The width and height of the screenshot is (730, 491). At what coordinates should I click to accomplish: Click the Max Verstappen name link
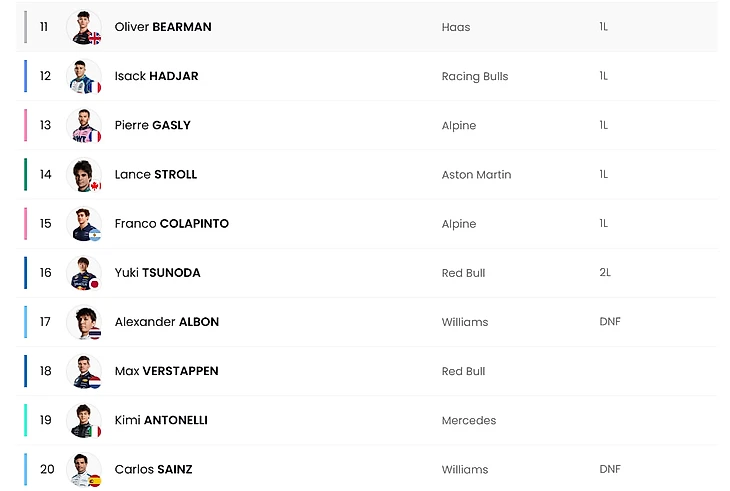click(x=166, y=371)
